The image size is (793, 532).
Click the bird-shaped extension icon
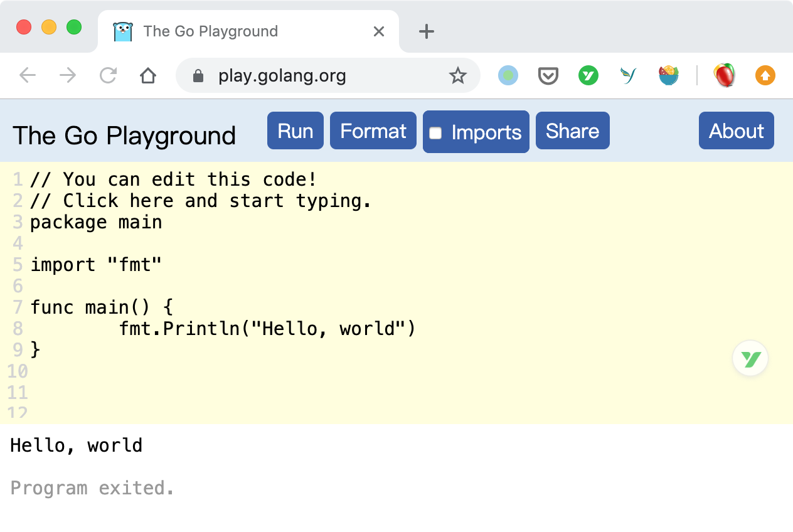coord(628,76)
